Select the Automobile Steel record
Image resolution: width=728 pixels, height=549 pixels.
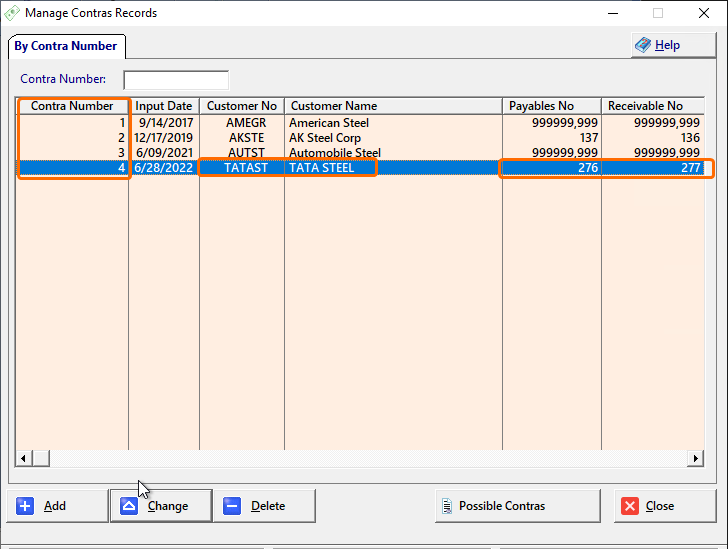pos(335,153)
